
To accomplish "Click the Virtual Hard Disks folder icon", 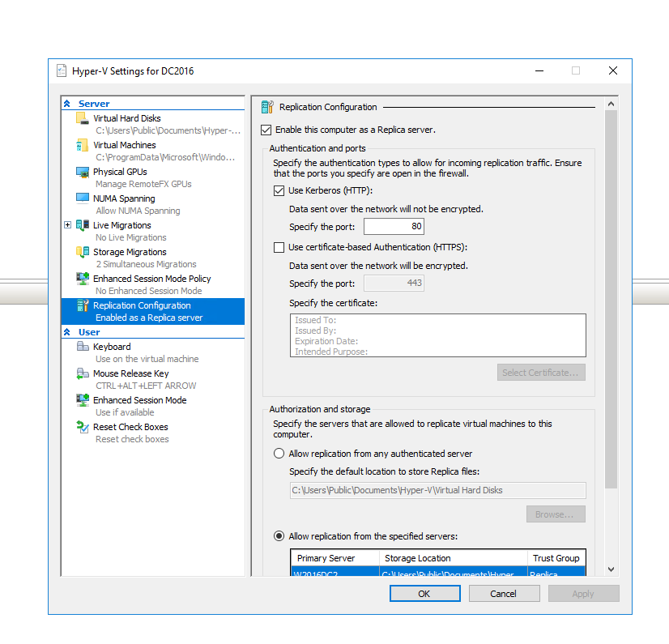I will pyautogui.click(x=83, y=118).
